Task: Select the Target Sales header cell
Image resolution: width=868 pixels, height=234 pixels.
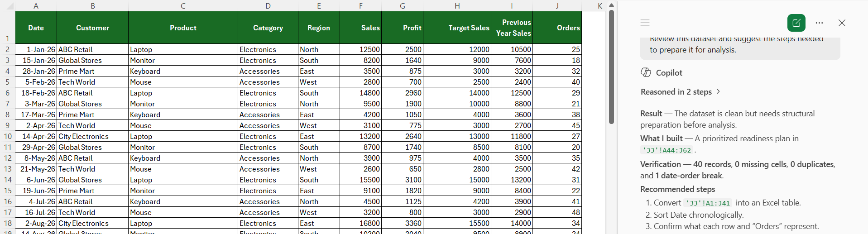Action: click(457, 28)
